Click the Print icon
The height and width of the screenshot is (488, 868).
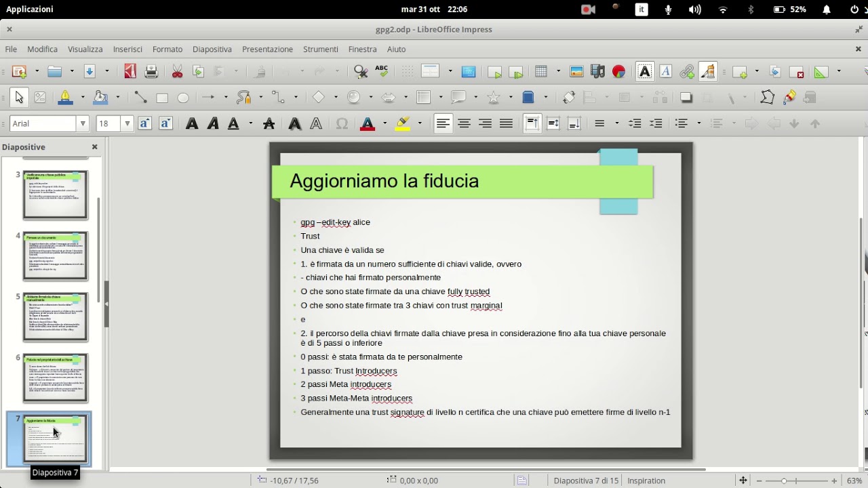(x=151, y=71)
